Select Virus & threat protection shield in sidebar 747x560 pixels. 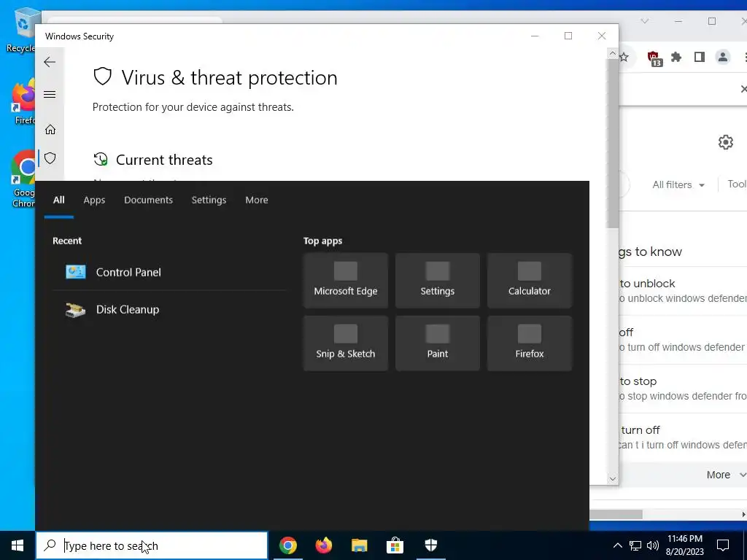tap(50, 158)
